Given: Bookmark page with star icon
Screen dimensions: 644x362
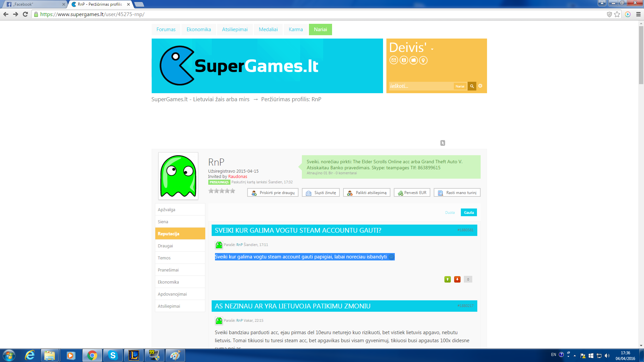Looking at the screenshot, I should [617, 14].
